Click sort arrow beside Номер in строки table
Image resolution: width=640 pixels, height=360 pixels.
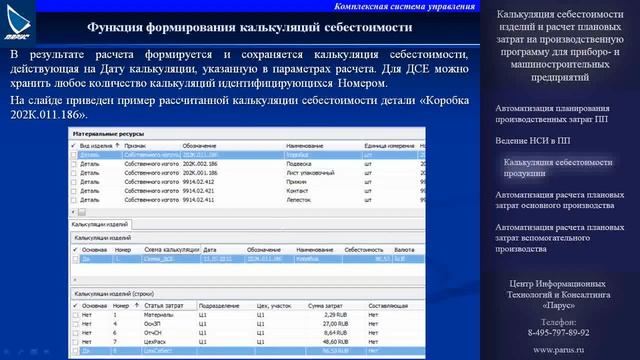136,305
